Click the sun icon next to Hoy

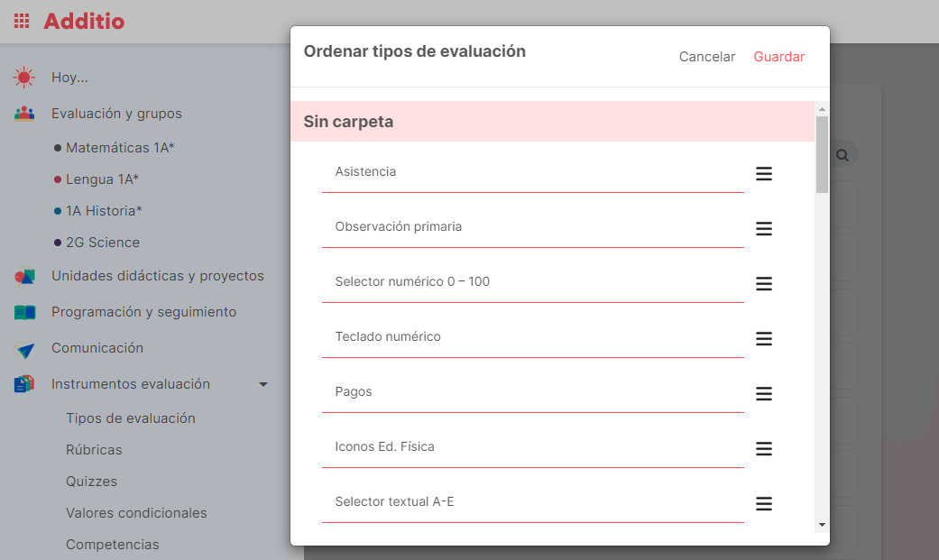[24, 78]
